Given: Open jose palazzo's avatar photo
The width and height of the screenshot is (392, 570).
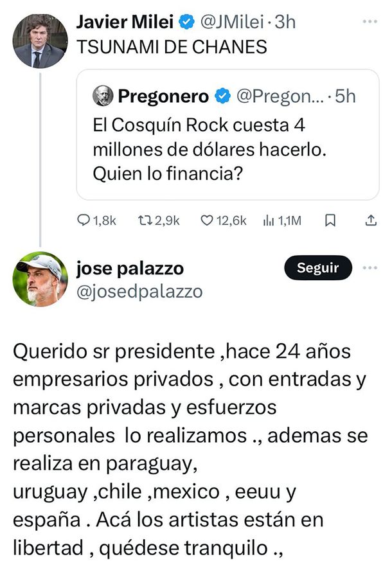Looking at the screenshot, I should pyautogui.click(x=40, y=279).
